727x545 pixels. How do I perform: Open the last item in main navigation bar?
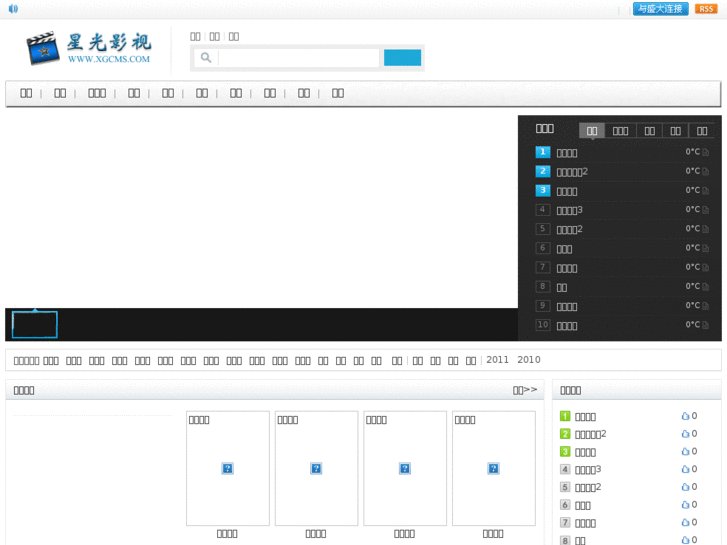click(x=338, y=93)
